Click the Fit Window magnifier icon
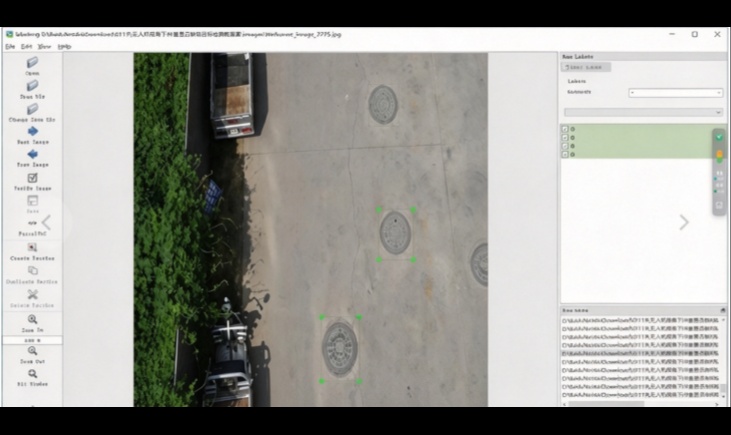Screen dimensions: 731x435 [32, 373]
